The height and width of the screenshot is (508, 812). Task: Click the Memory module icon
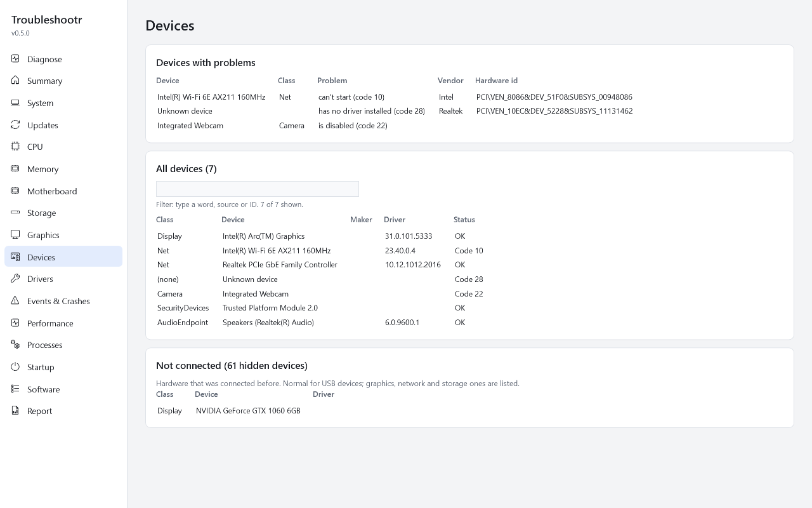pos(15,168)
